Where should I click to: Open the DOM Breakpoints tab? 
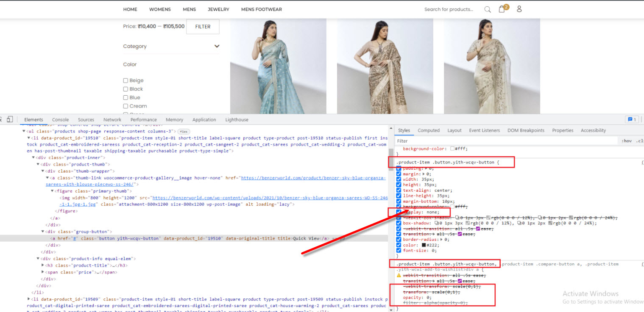coord(526,130)
